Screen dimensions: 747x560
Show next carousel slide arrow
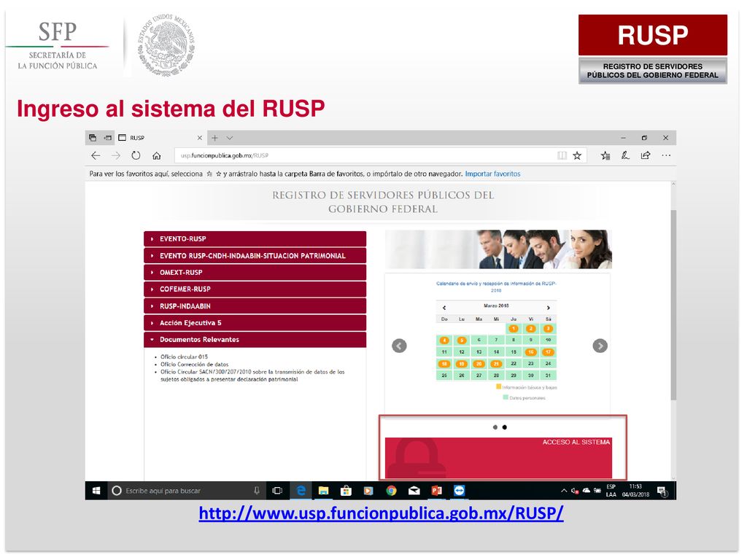[x=600, y=346]
